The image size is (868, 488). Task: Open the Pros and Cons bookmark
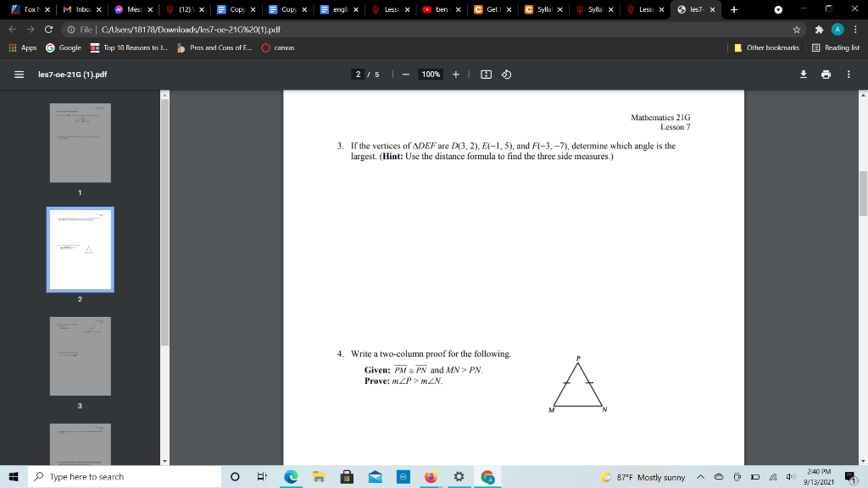(214, 47)
